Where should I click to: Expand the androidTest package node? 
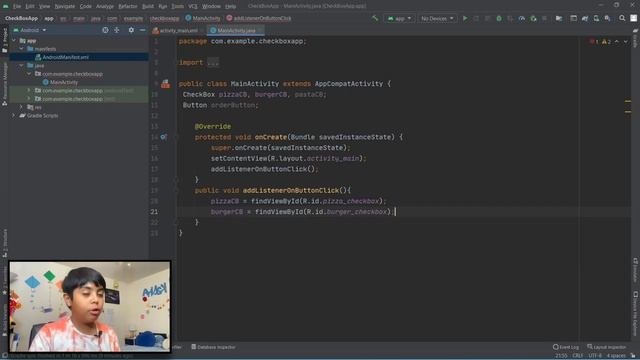tap(29, 90)
